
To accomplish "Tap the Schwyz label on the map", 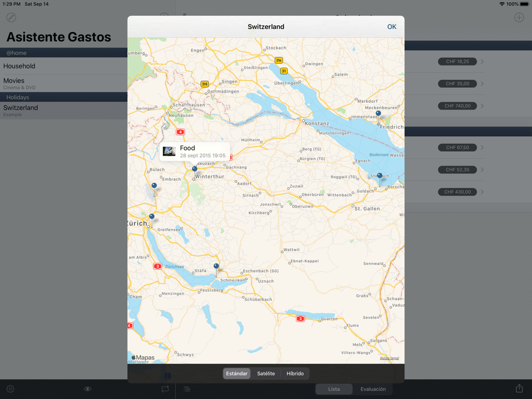I will click(185, 354).
